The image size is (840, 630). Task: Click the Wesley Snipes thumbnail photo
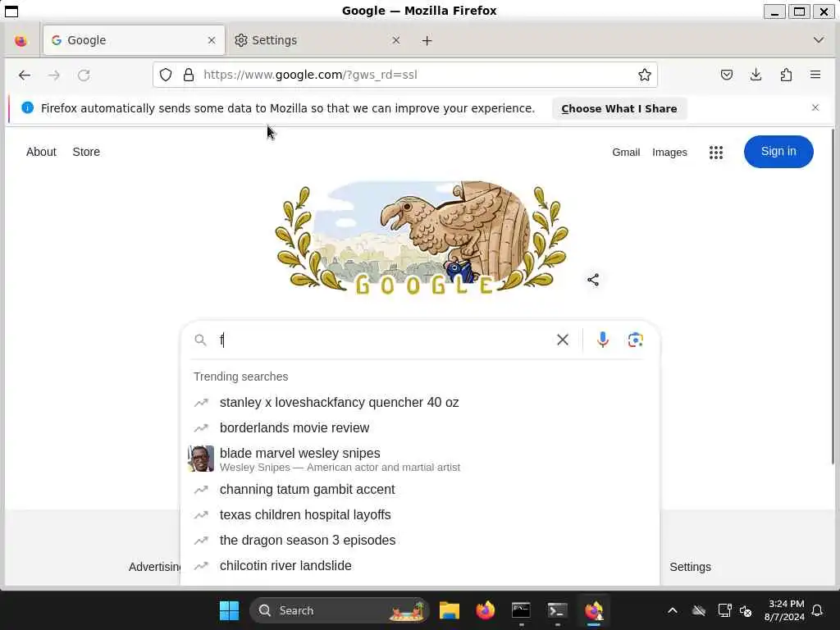201,459
